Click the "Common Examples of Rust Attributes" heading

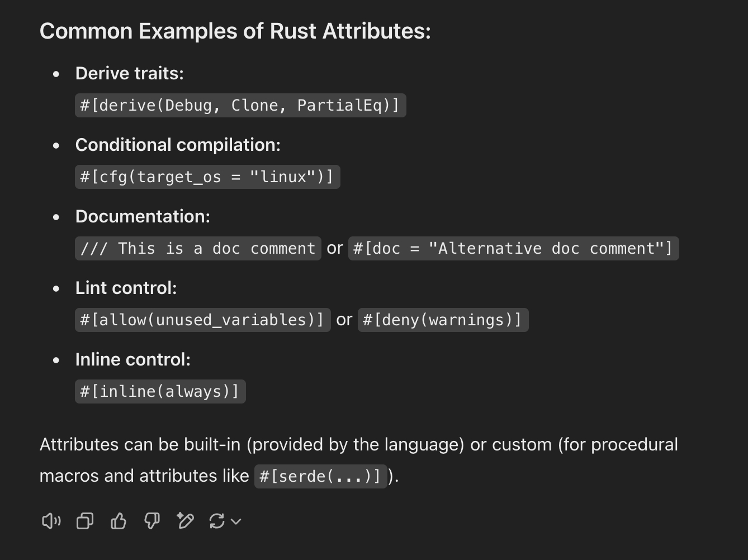point(235,31)
